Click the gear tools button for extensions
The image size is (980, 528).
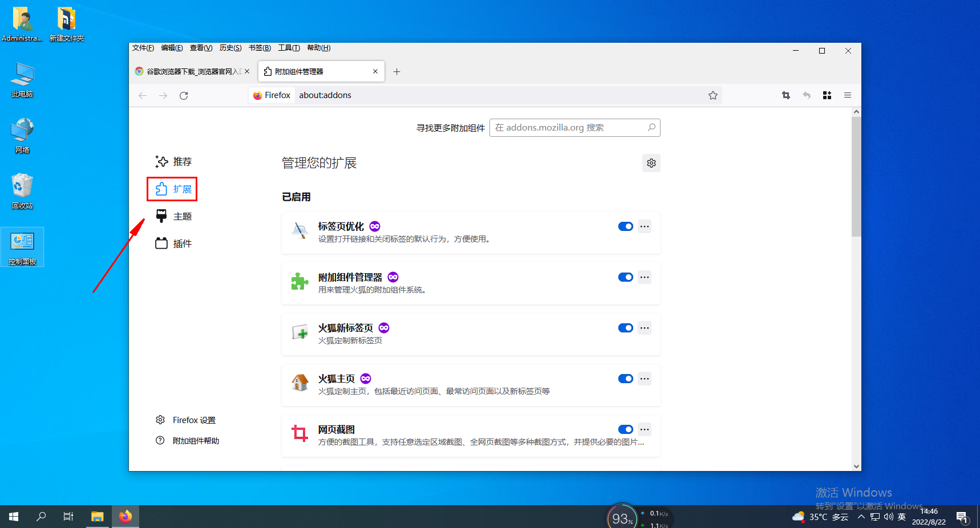[651, 163]
